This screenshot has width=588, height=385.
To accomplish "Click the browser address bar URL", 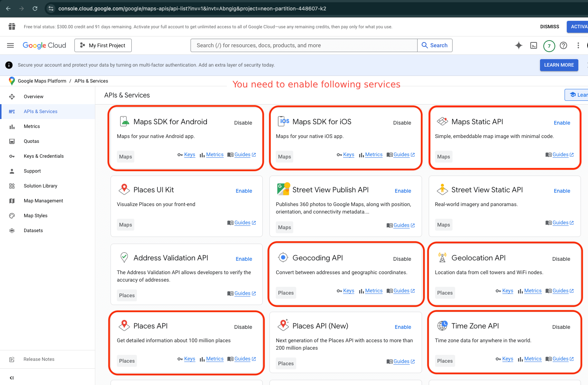I will tap(192, 9).
